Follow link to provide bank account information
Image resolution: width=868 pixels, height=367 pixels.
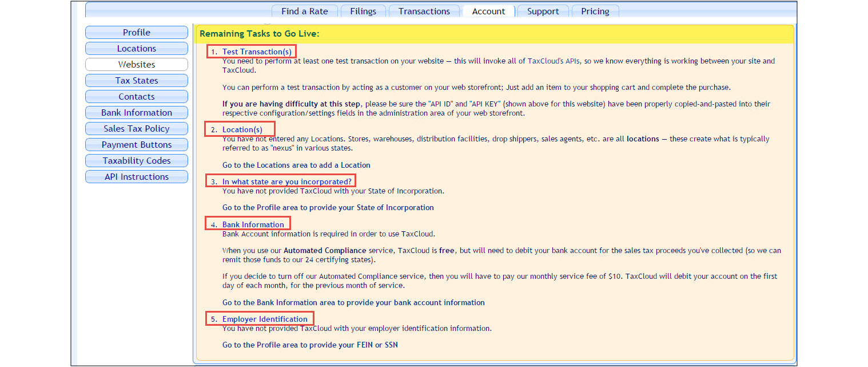tap(353, 302)
